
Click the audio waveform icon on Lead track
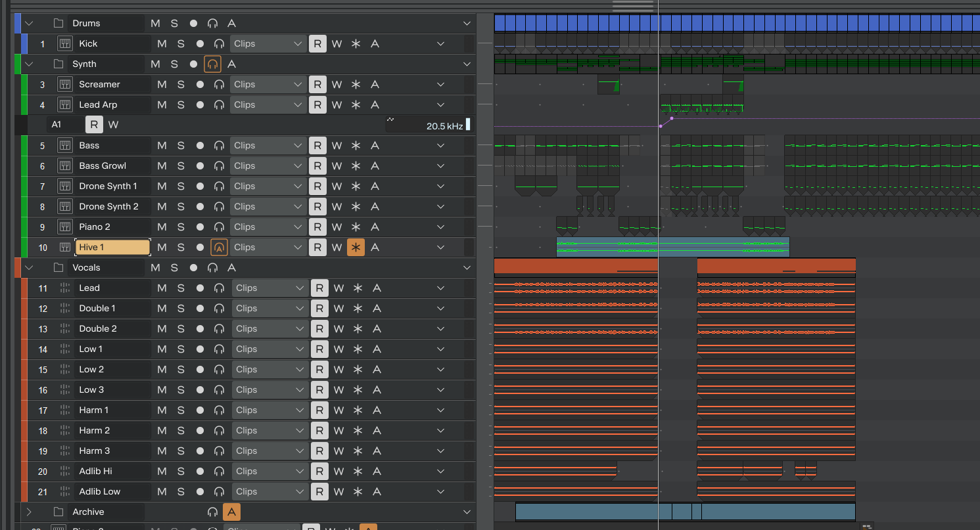[64, 288]
